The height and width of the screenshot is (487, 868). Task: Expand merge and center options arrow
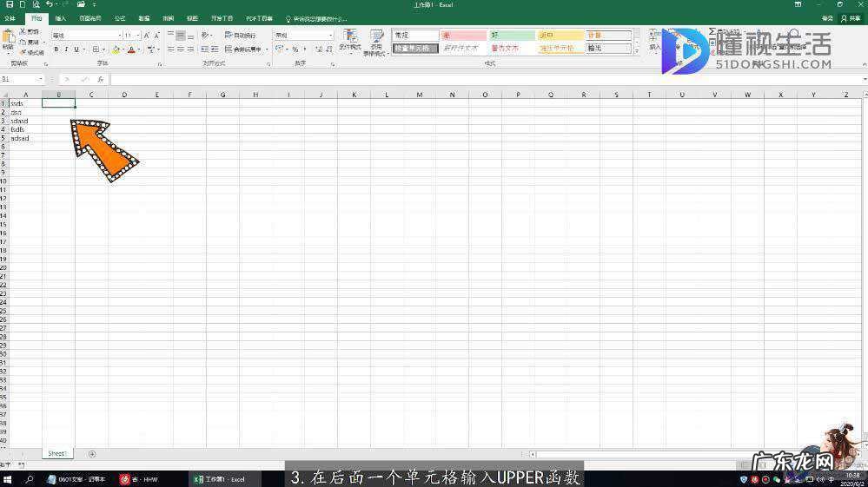pyautogui.click(x=267, y=49)
